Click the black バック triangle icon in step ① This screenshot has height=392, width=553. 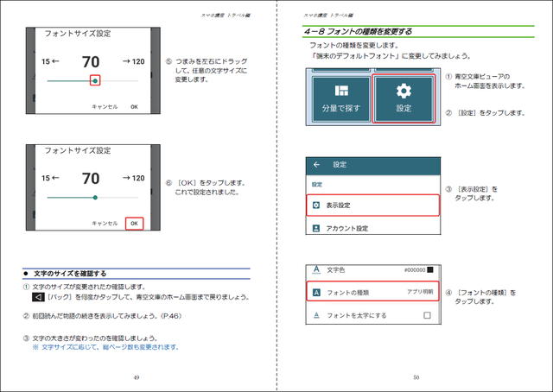click(x=38, y=297)
